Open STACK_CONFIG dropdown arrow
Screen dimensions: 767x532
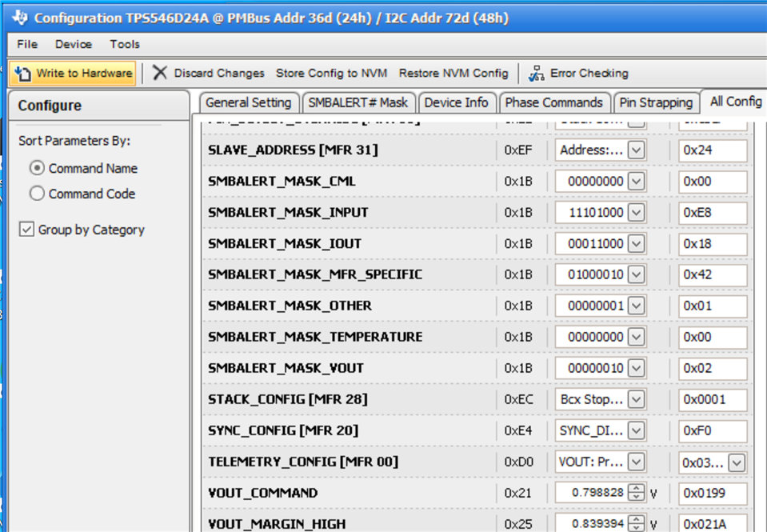(x=636, y=399)
